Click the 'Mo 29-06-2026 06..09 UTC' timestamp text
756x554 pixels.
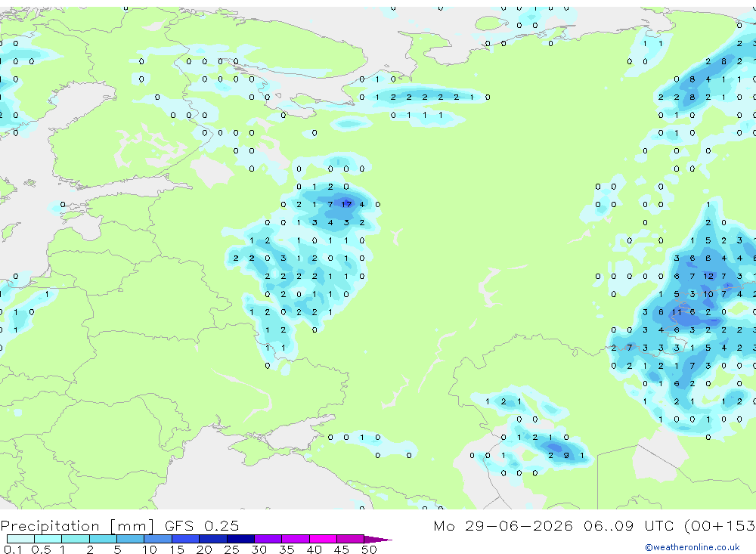click(553, 525)
